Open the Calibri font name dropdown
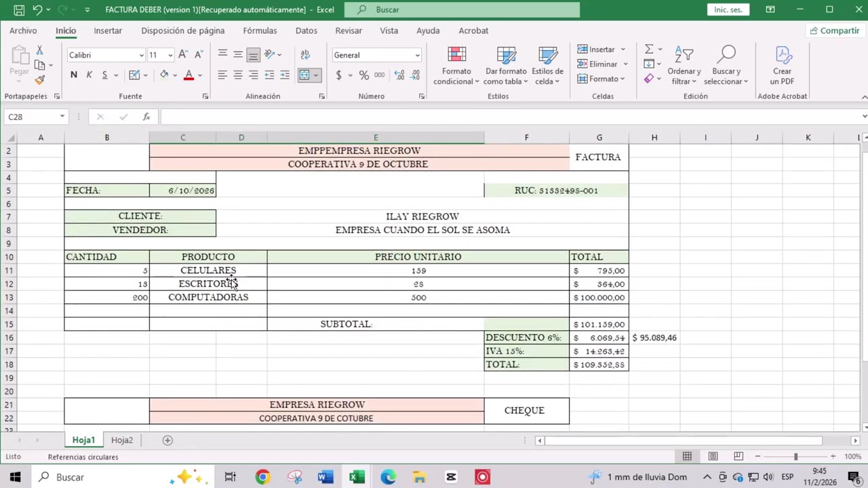The width and height of the screenshot is (868, 488). pos(141,56)
